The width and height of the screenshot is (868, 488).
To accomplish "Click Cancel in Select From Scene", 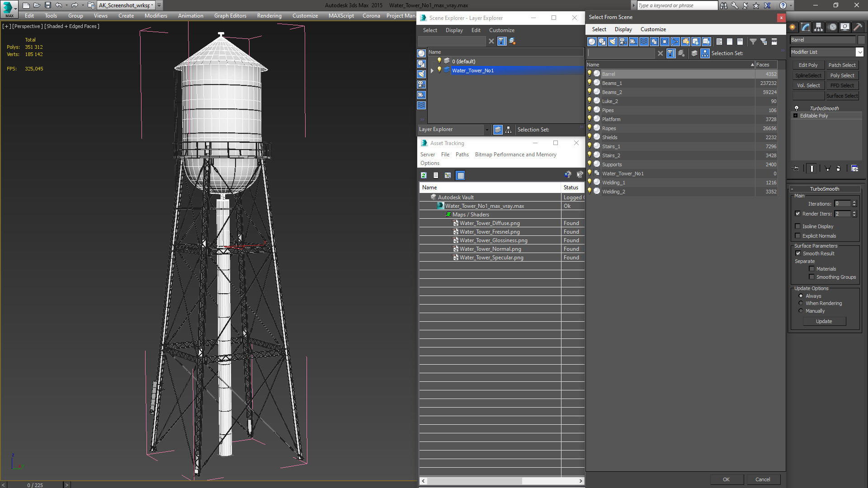I will [x=763, y=479].
